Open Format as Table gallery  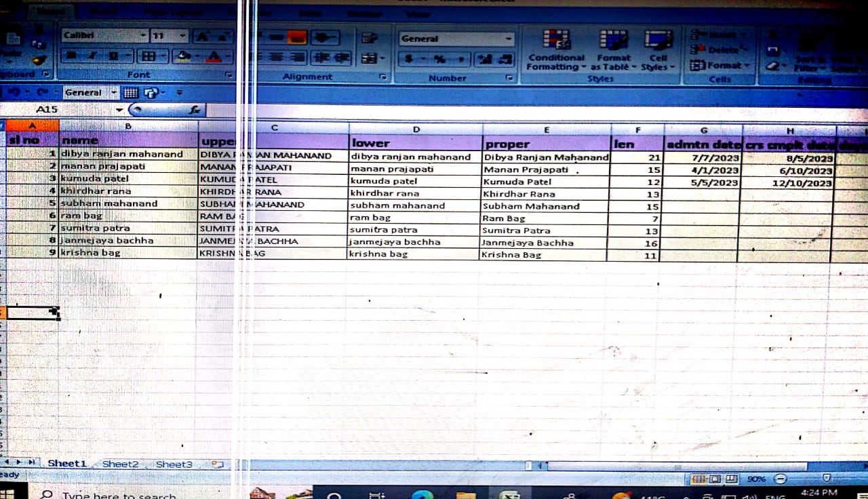point(613,41)
